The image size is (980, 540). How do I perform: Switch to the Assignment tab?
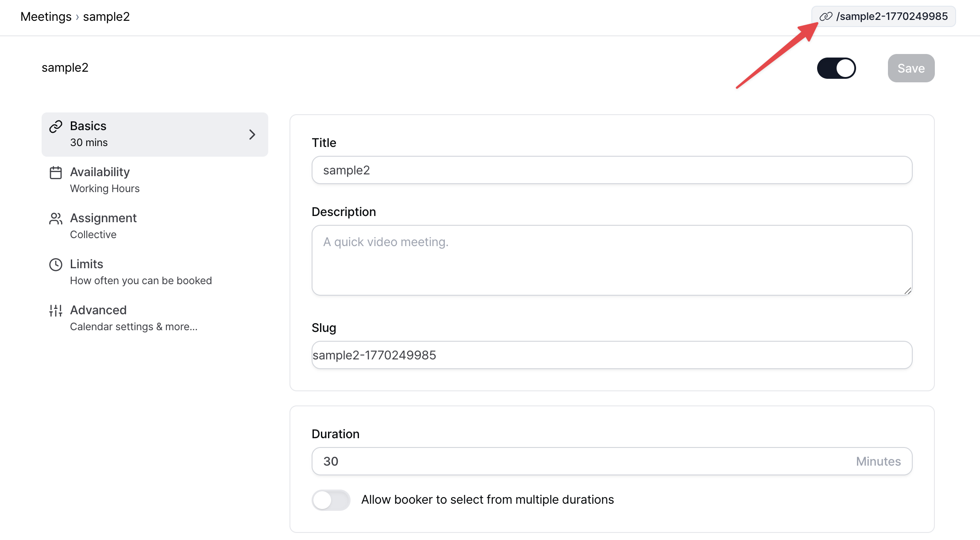[103, 226]
